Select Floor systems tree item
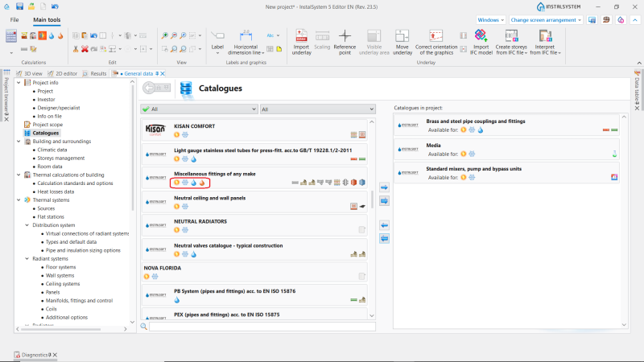 [x=61, y=267]
